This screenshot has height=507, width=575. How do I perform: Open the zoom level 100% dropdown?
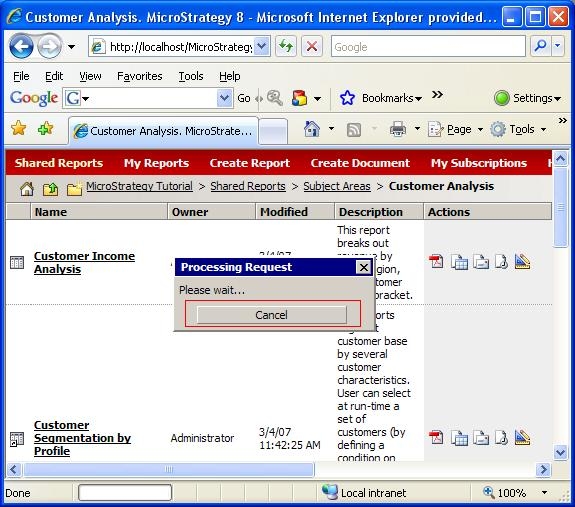(544, 492)
